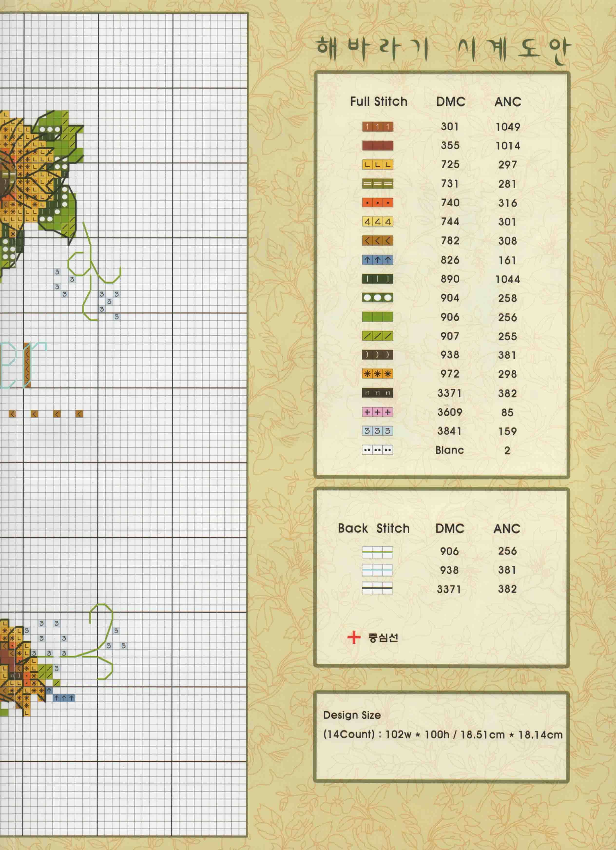Click the brown letter column in chart text

coord(27,365)
